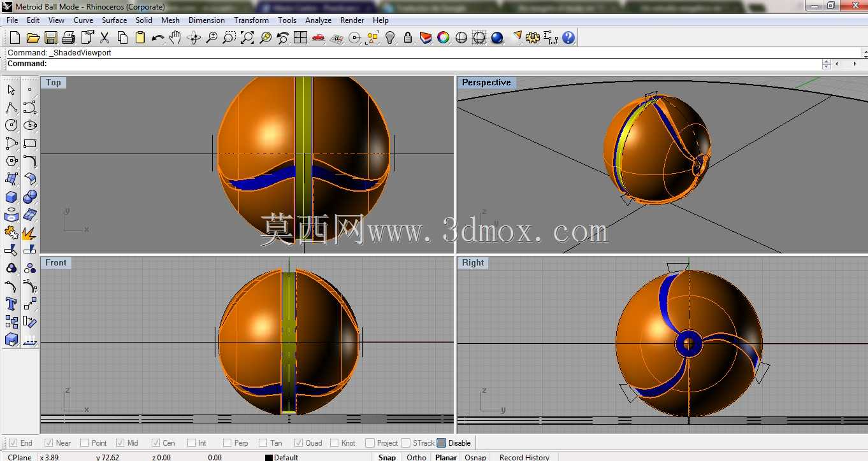Open the Top viewport title menu
The width and height of the screenshot is (868, 461).
pos(54,83)
